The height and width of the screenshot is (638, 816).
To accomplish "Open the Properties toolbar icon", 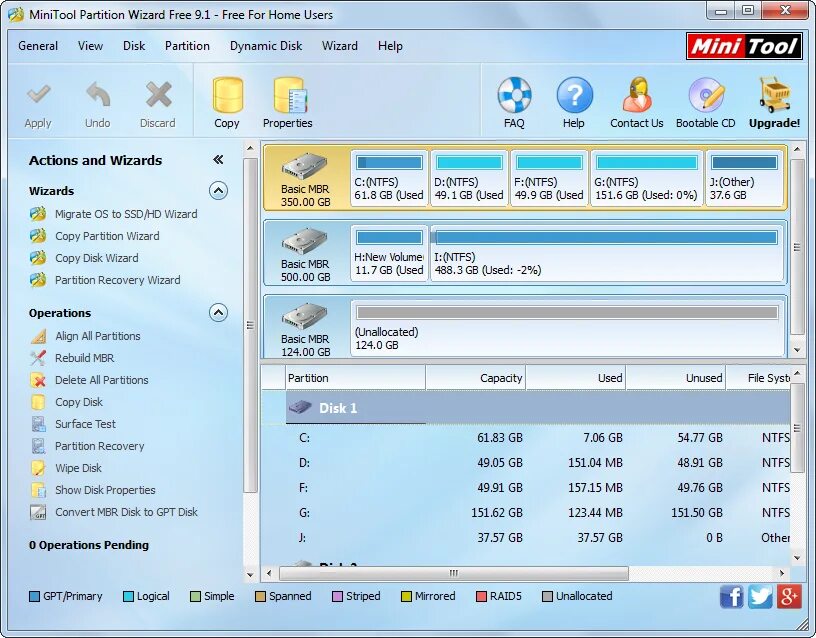I will pyautogui.click(x=290, y=95).
